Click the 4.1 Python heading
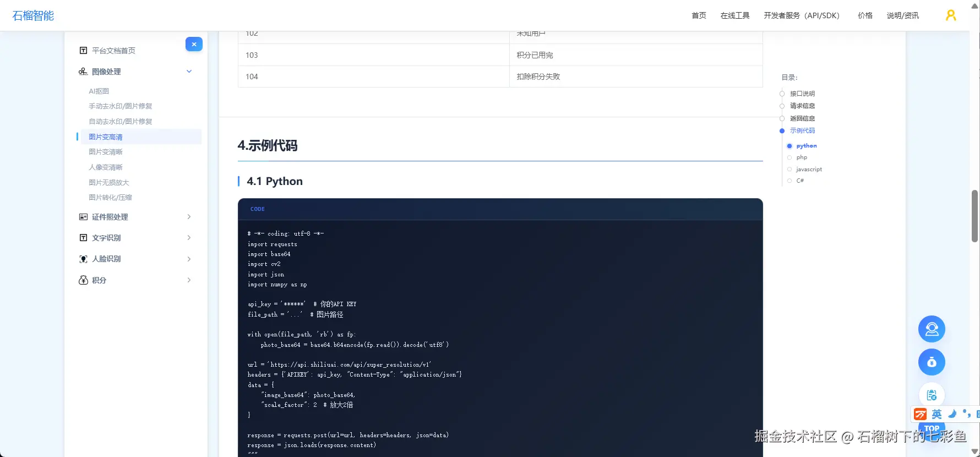Image resolution: width=980 pixels, height=457 pixels. tap(275, 181)
